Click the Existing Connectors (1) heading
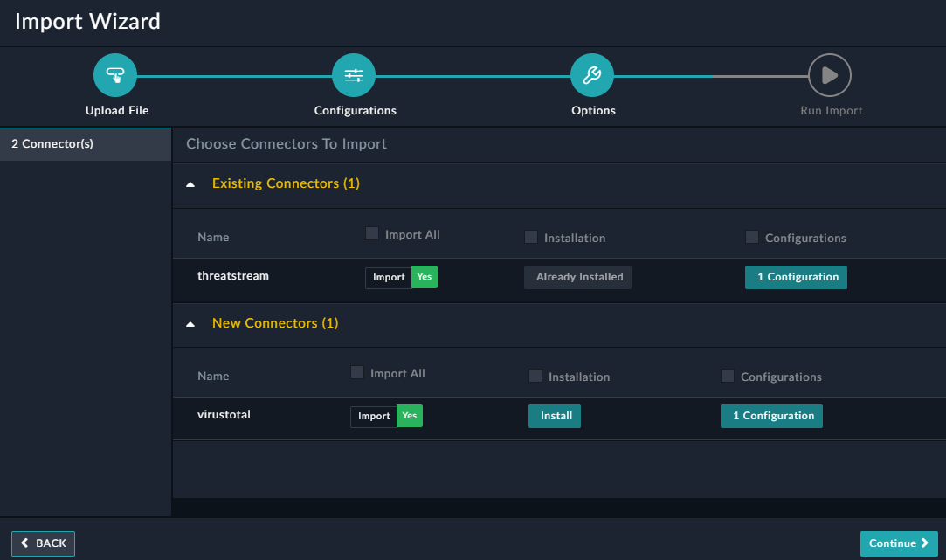This screenshot has width=946, height=560. (286, 183)
